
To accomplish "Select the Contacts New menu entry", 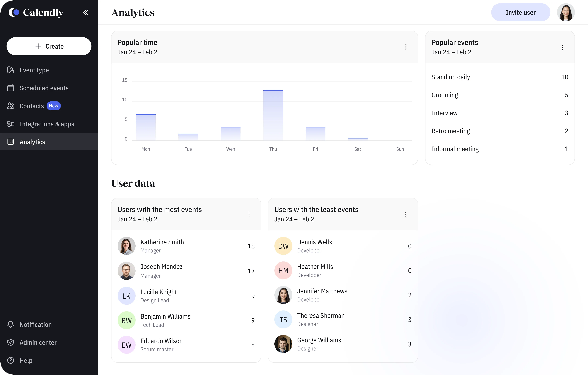I will (x=49, y=106).
